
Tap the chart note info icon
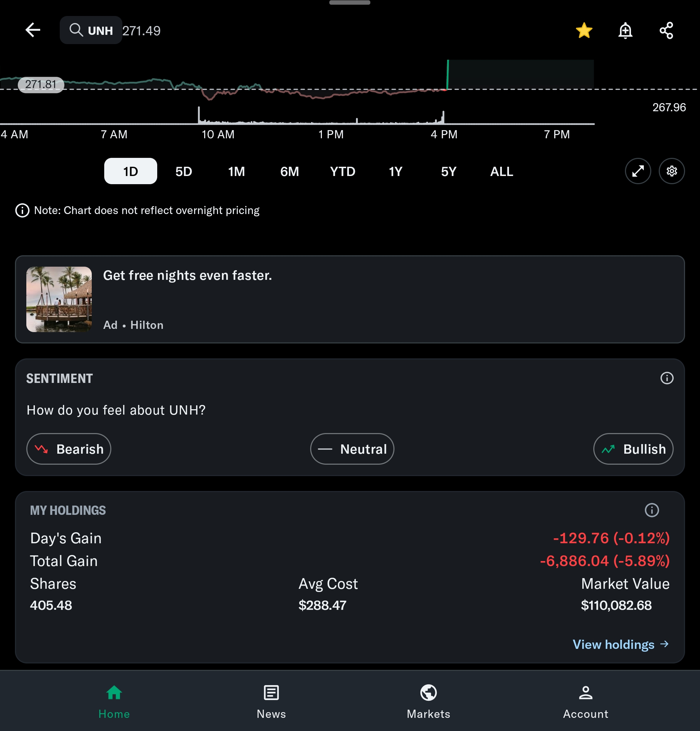22,210
